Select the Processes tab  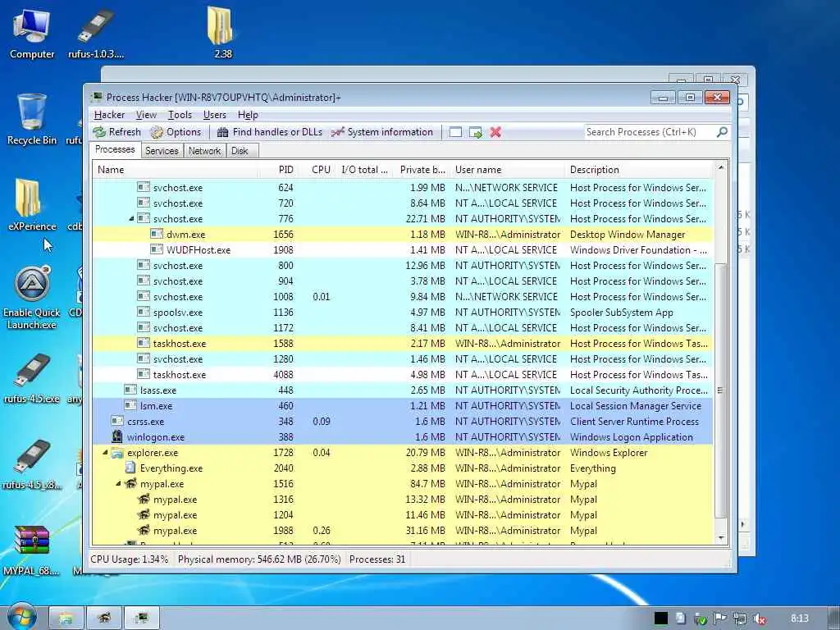coord(115,149)
